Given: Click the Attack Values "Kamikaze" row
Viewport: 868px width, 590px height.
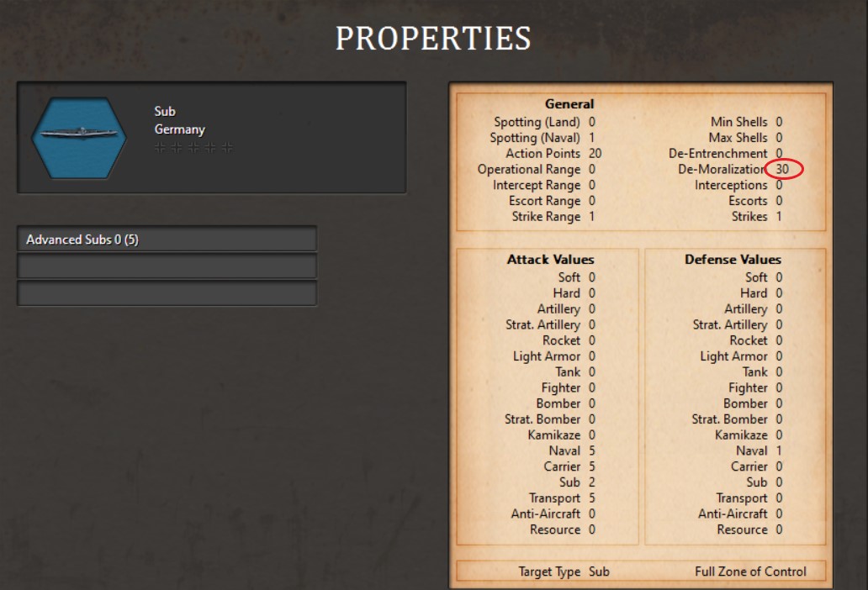Looking at the screenshot, I should pyautogui.click(x=561, y=435).
